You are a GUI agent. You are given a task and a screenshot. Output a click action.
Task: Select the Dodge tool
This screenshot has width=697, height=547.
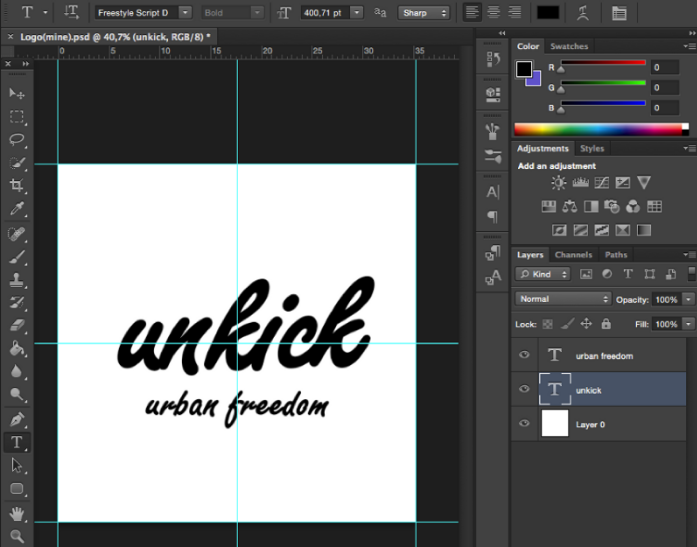(17, 394)
